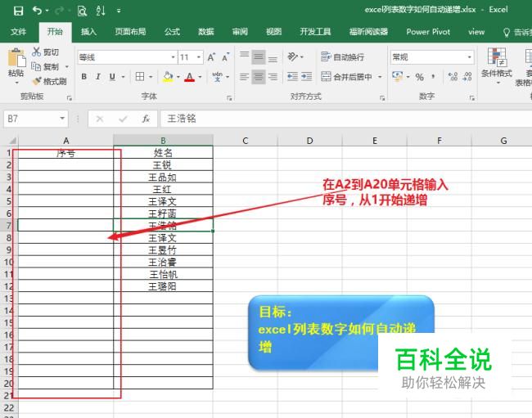Screen dimensions: 532x418
Task: Click the Select All corner triangle
Action: (12, 141)
